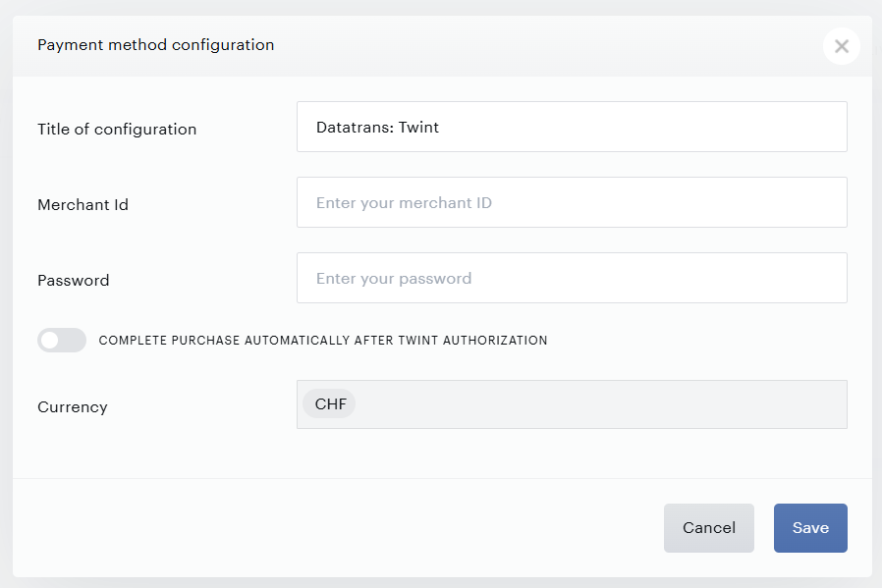Click the 'Password' label
Screen dimensions: 882x588
[x=73, y=280]
